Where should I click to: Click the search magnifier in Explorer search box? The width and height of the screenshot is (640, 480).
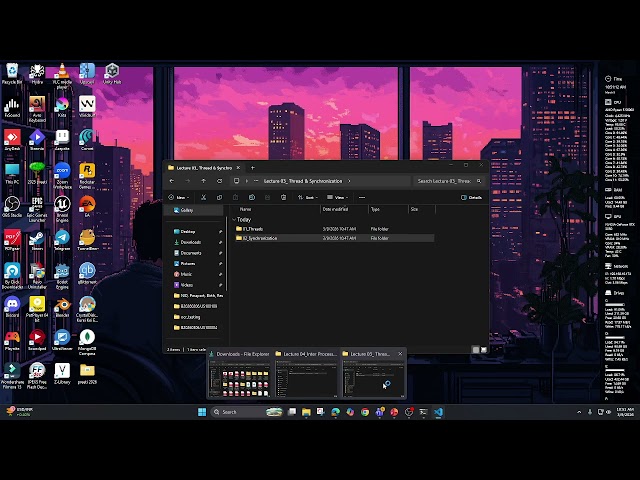(479, 181)
